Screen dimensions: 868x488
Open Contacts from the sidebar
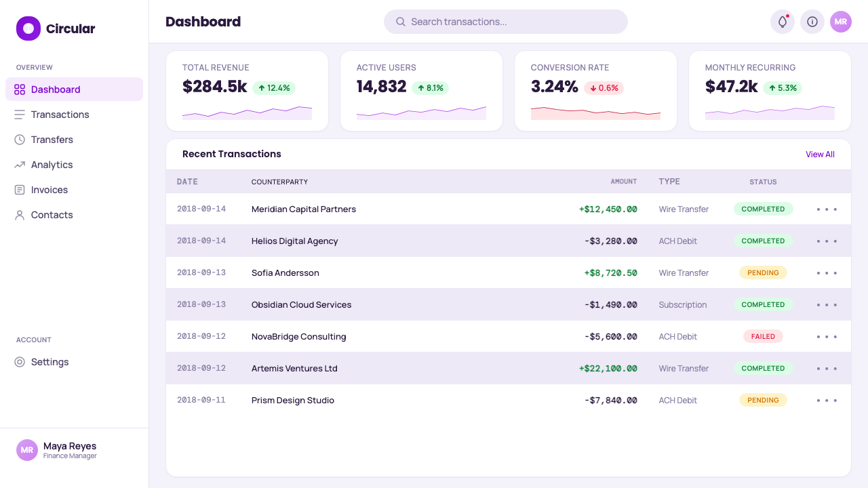click(x=74, y=215)
